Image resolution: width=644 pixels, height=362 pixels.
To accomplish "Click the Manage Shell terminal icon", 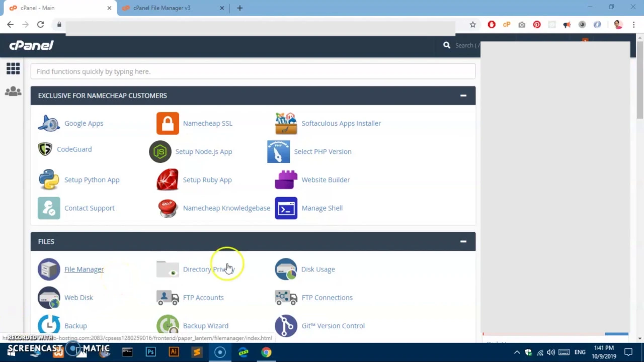I will click(286, 208).
